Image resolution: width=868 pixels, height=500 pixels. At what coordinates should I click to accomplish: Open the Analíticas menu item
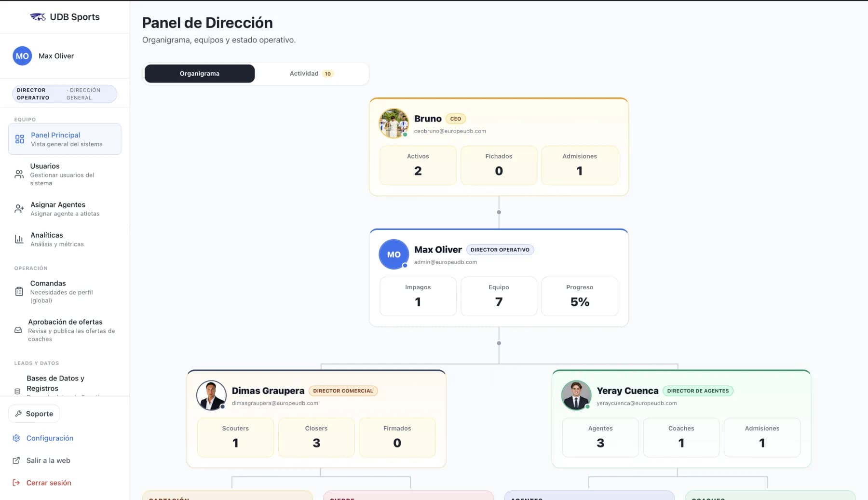pyautogui.click(x=65, y=239)
